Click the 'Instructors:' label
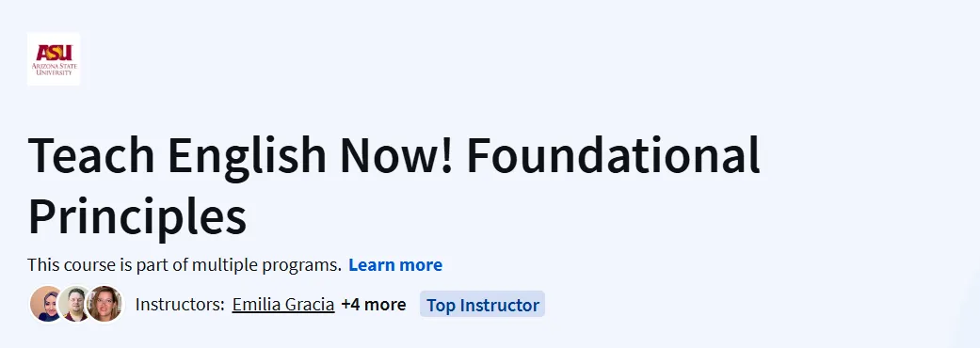The image size is (980, 348). click(x=180, y=305)
